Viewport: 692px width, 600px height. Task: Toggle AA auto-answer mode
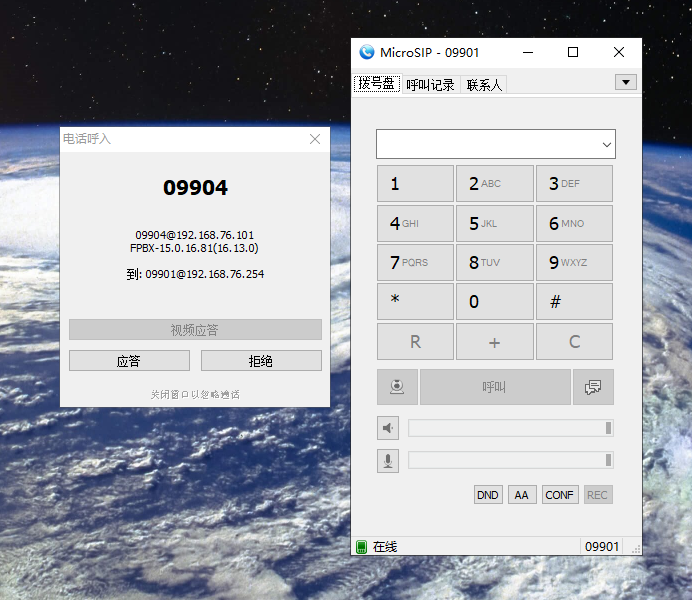point(522,495)
